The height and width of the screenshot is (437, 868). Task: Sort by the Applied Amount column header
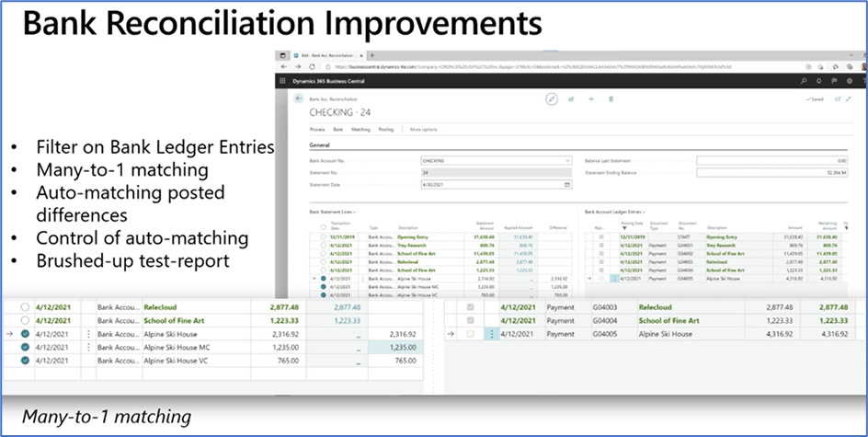click(x=519, y=227)
